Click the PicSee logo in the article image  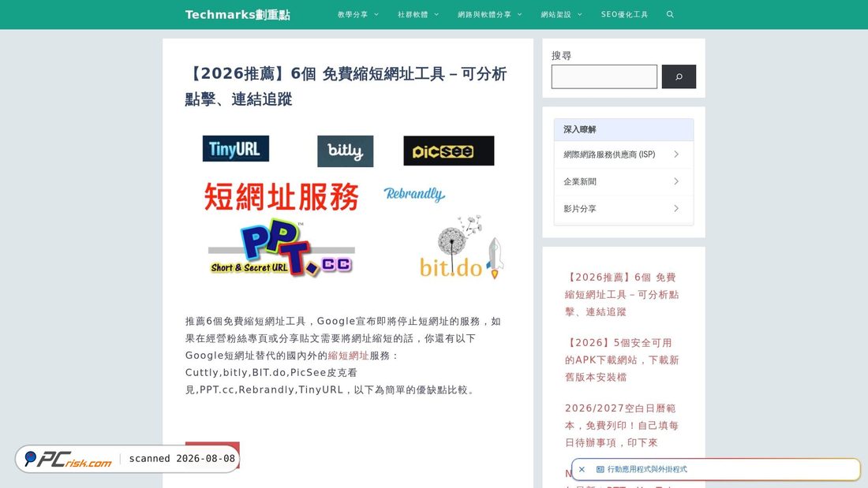point(449,151)
